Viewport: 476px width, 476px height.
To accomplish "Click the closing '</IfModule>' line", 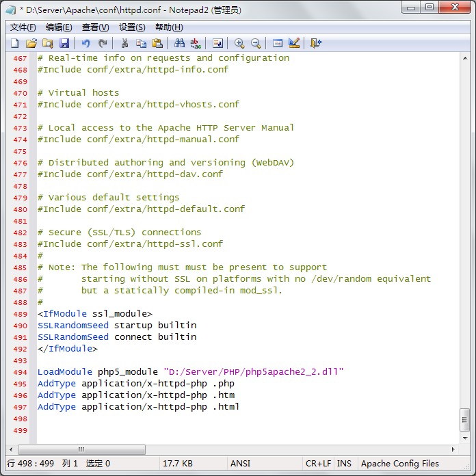I will [x=68, y=349].
